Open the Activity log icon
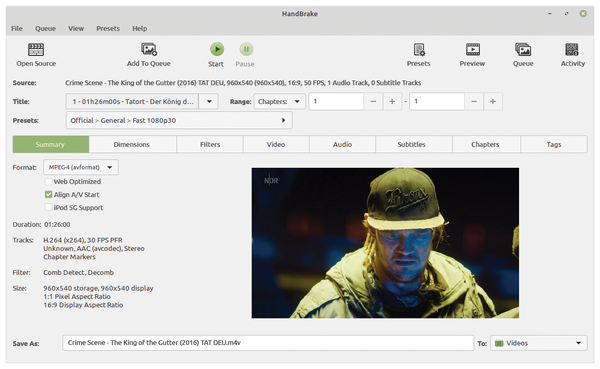The height and width of the screenshot is (369, 600). pyautogui.click(x=572, y=49)
